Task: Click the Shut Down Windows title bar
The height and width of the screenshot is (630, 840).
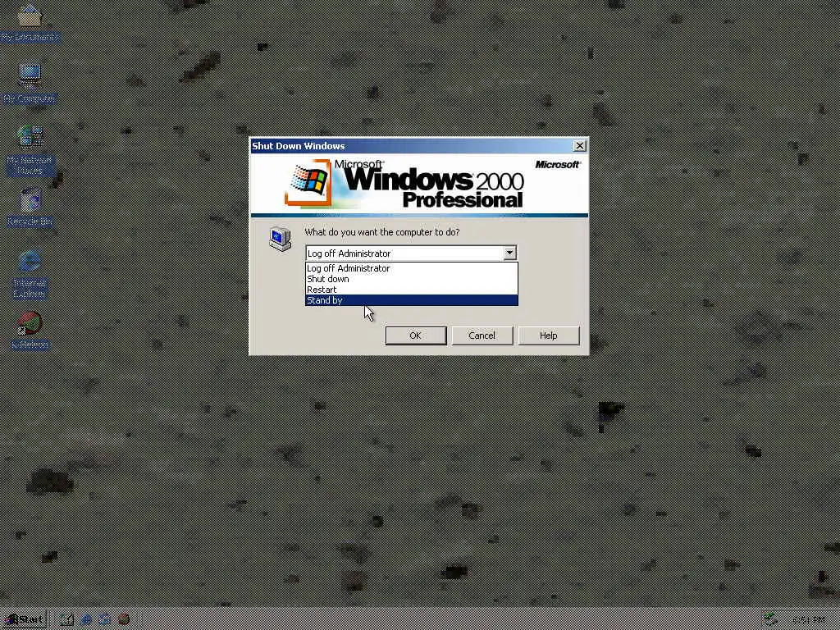Action: coord(412,146)
